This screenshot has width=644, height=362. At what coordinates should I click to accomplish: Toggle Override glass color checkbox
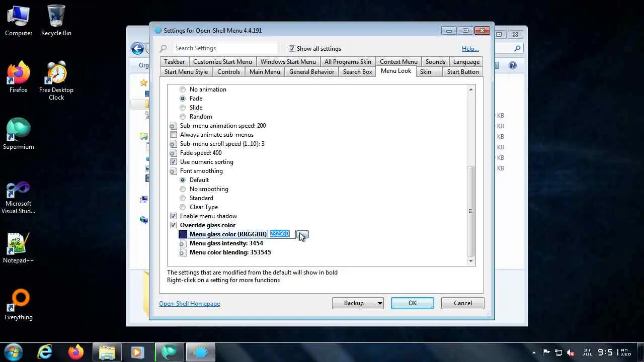click(174, 225)
